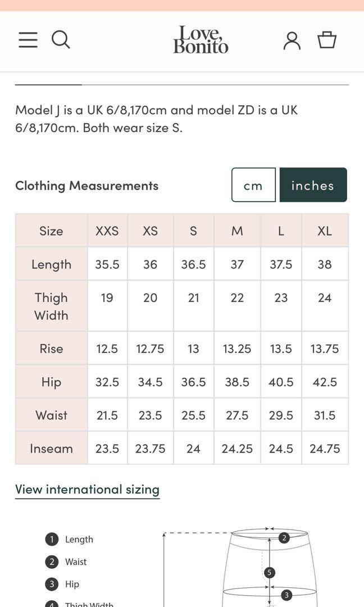
Task: Open the user account icon
Action: tap(292, 40)
